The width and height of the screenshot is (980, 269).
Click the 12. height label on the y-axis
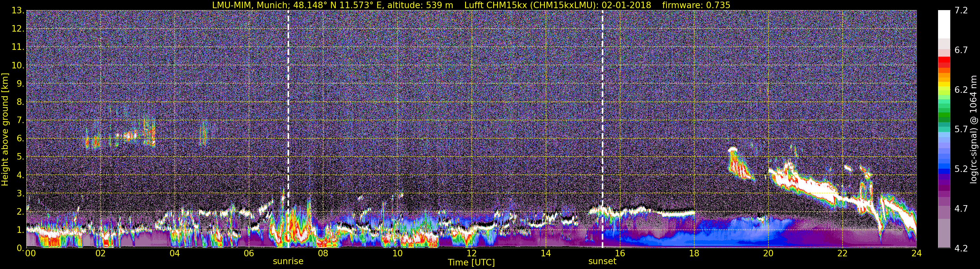click(18, 29)
